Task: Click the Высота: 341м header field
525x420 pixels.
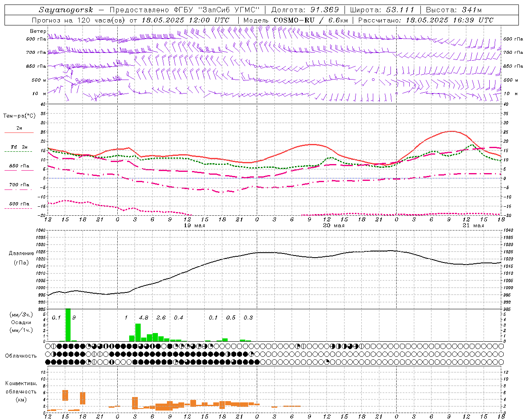Action: (x=454, y=10)
